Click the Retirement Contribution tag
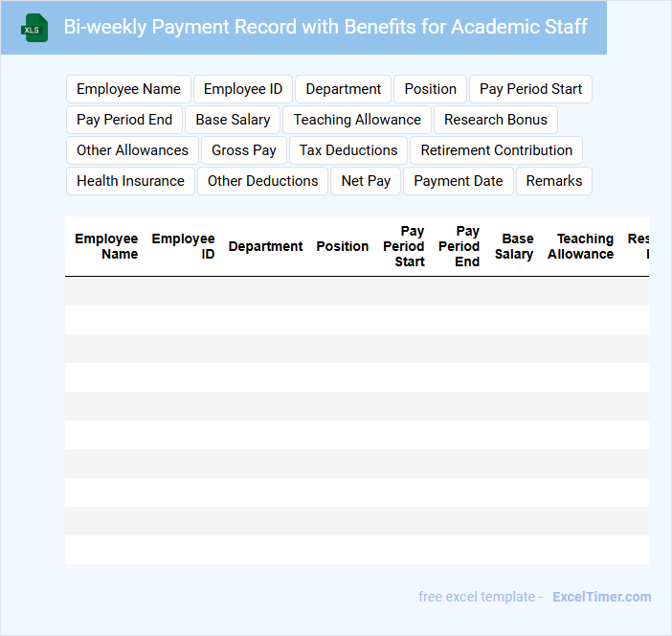672x636 pixels. point(496,150)
